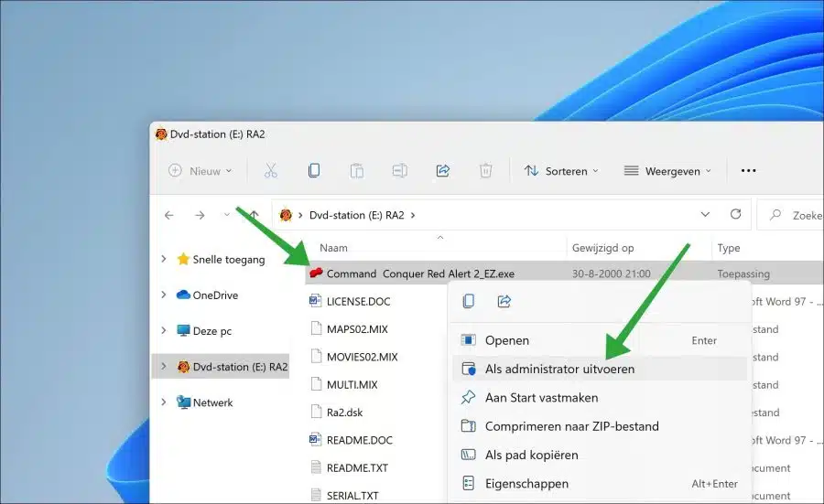Select the MULTI.MIX file

352,385
